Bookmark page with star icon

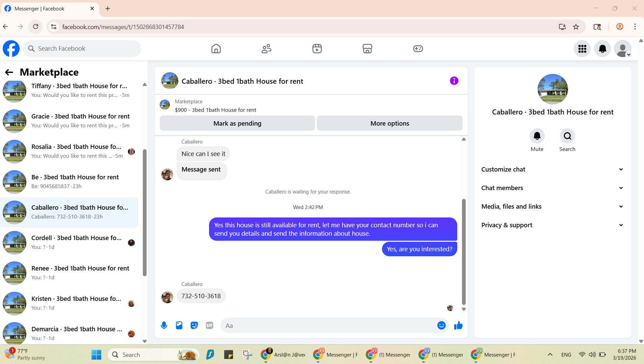tap(576, 27)
